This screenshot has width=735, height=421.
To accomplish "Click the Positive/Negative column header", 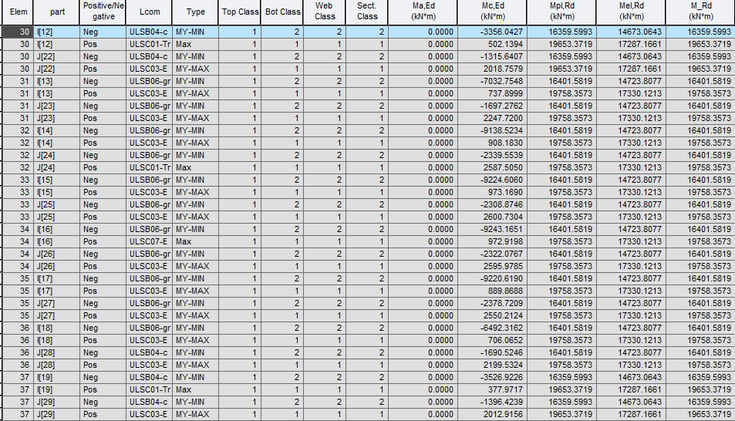I will pyautogui.click(x=103, y=12).
